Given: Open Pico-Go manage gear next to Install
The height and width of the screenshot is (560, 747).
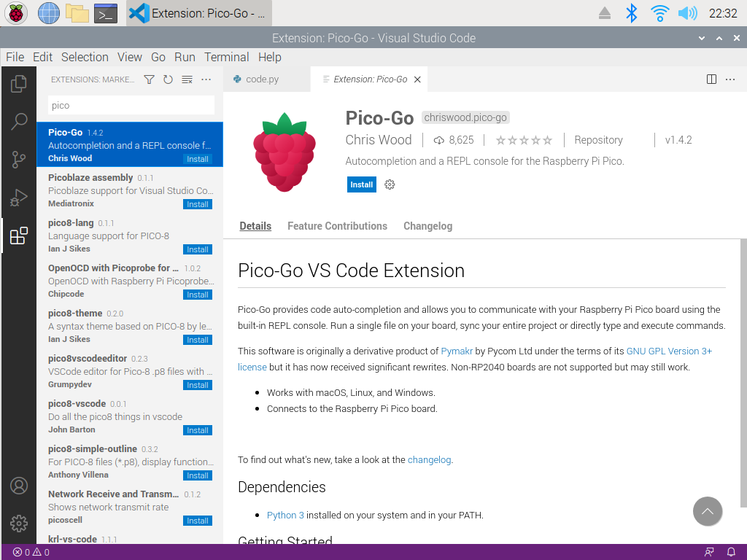Looking at the screenshot, I should [x=390, y=184].
